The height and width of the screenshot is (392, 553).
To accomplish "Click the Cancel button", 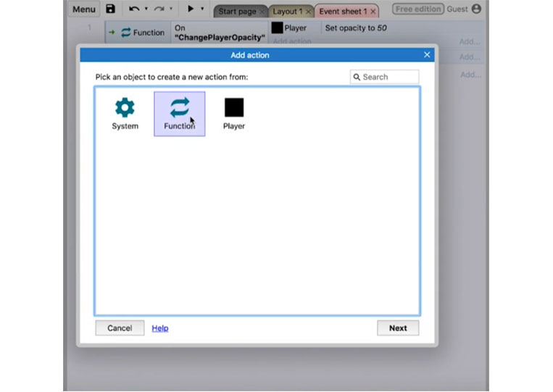I will 120,328.
